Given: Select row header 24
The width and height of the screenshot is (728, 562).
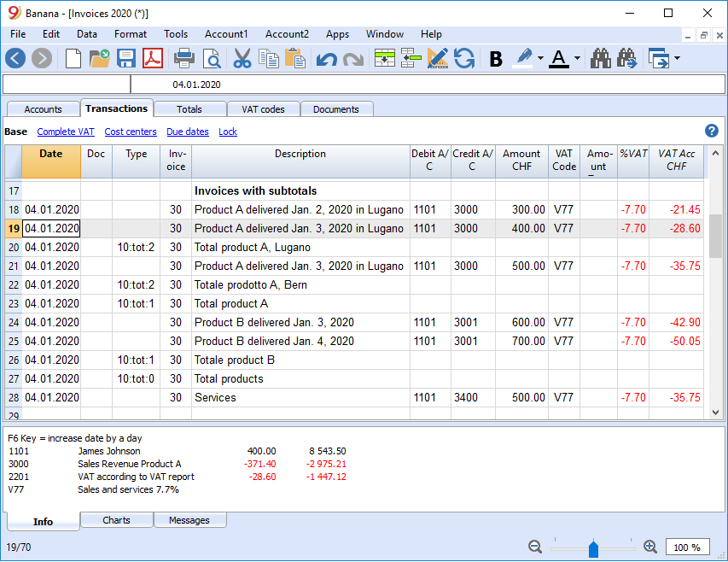Looking at the screenshot, I should pyautogui.click(x=14, y=322).
